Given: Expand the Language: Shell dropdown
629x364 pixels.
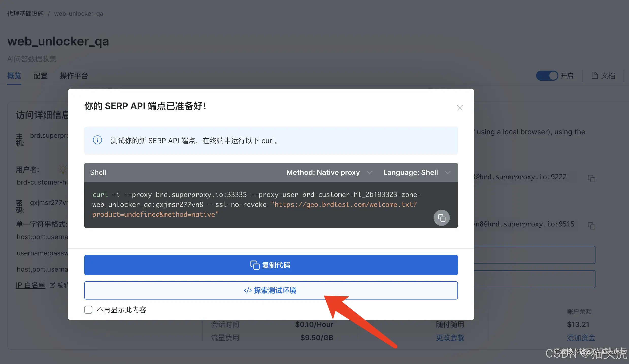Looking at the screenshot, I should pos(417,172).
